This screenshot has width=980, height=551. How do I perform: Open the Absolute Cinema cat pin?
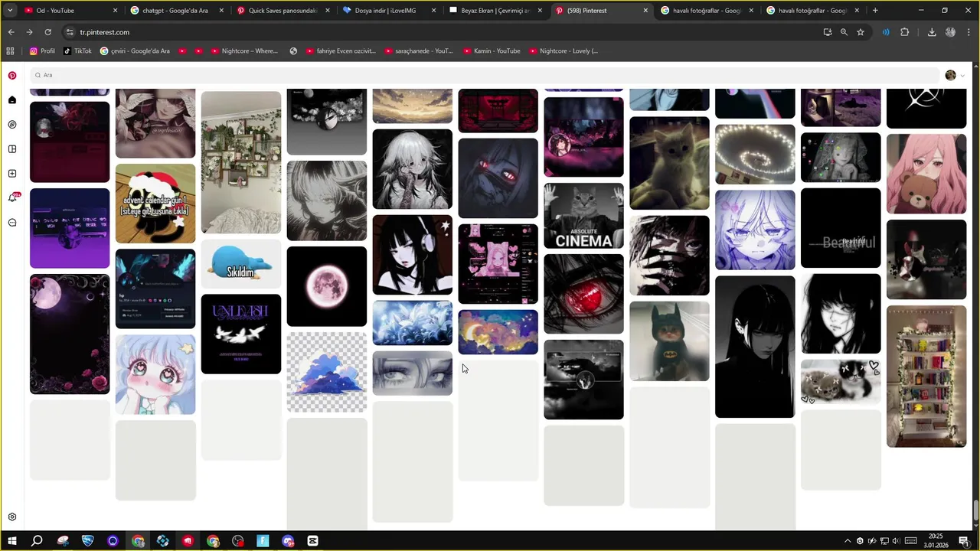tap(583, 216)
